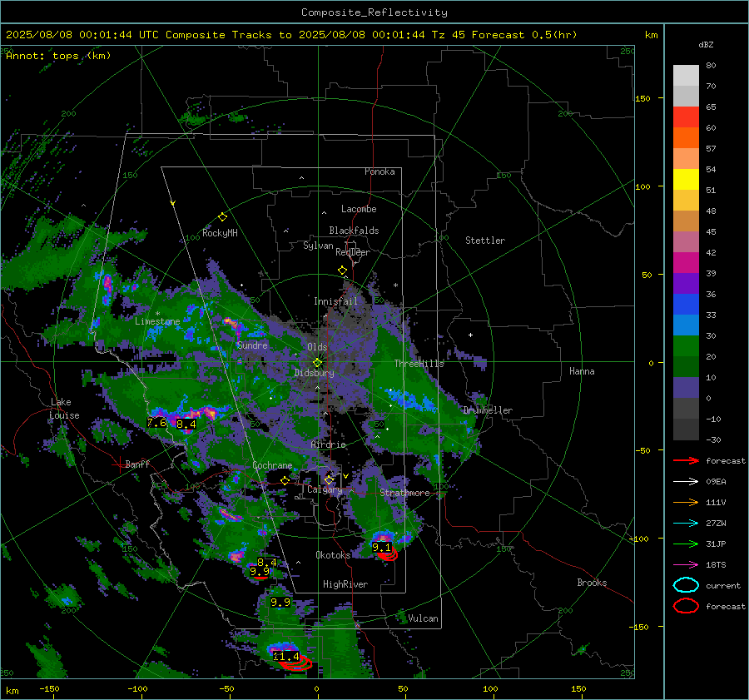Click the Sylvan label
Screen dimensions: 749x700
coord(318,246)
